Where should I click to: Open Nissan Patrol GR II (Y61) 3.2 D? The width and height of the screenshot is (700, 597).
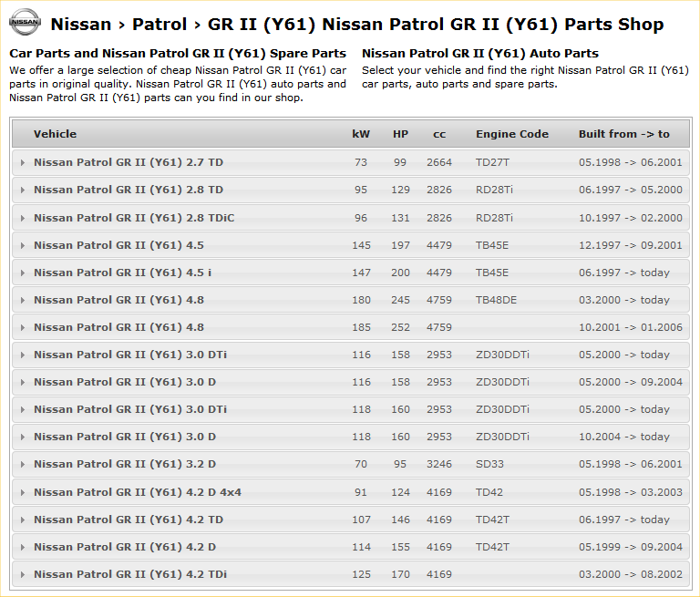point(125,464)
